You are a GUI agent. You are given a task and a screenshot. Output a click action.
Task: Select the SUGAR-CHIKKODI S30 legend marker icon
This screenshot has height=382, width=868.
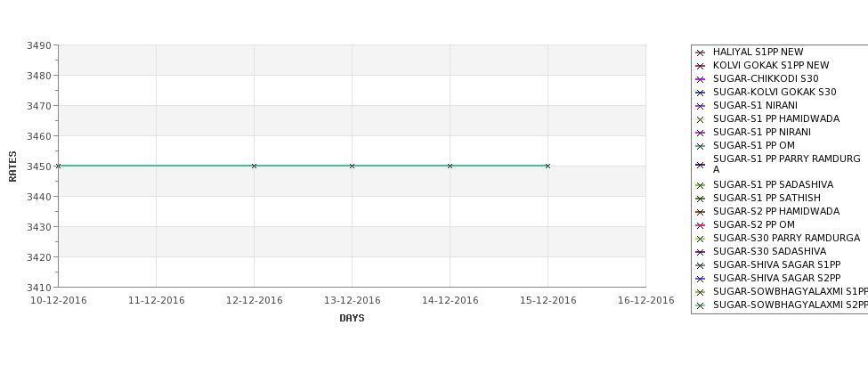[x=701, y=79]
